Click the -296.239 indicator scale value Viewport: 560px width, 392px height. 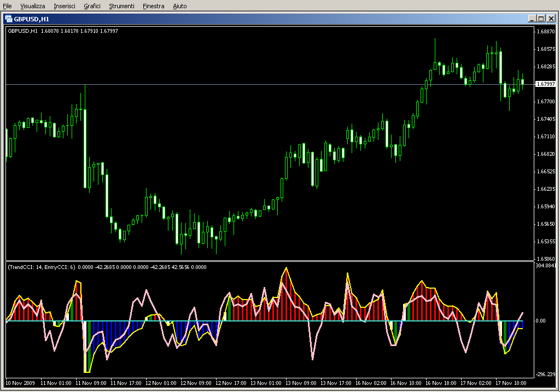click(x=546, y=375)
